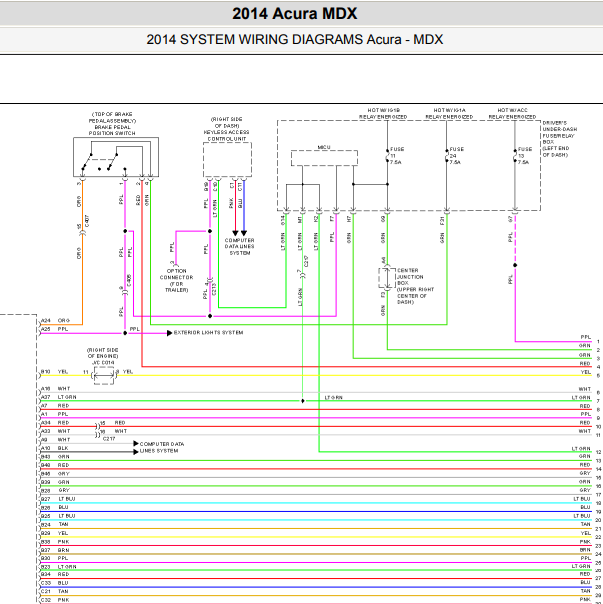Click the "B37 BRN" pin label
The width and height of the screenshot is (603, 604).
point(55,550)
